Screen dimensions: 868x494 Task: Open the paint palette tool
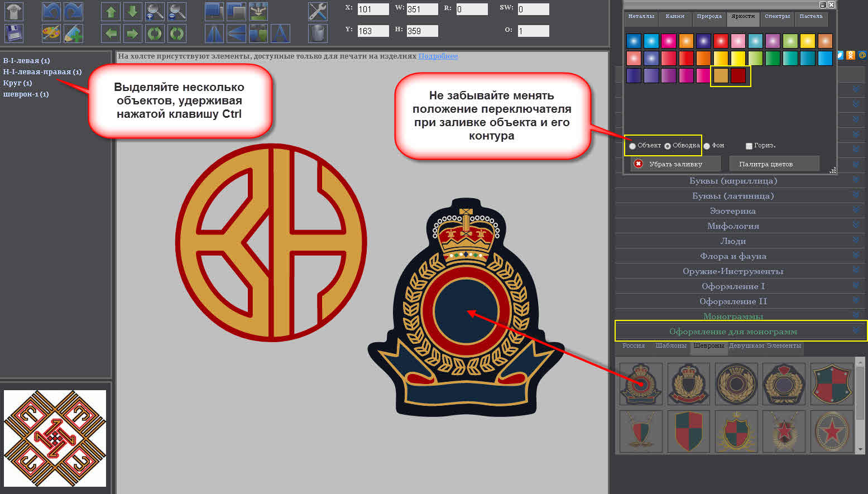(51, 33)
